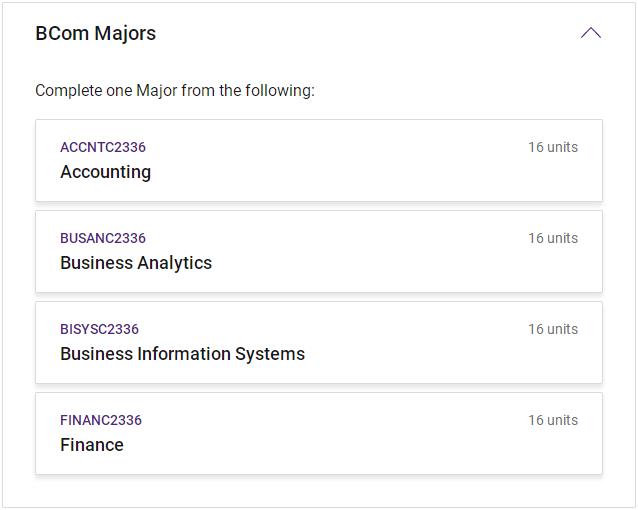Click 16 units on Business Information Systems
Viewport: 638px width, 510px height.
553,329
